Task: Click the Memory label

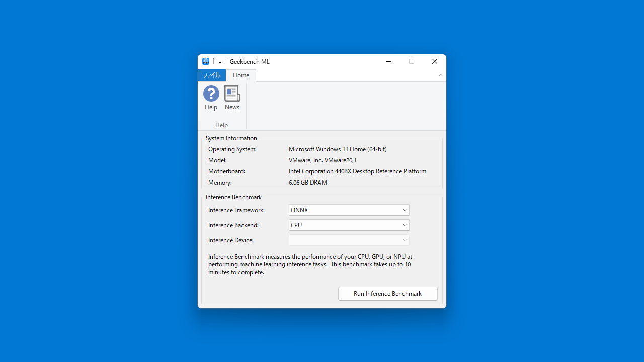Action: pos(220,183)
